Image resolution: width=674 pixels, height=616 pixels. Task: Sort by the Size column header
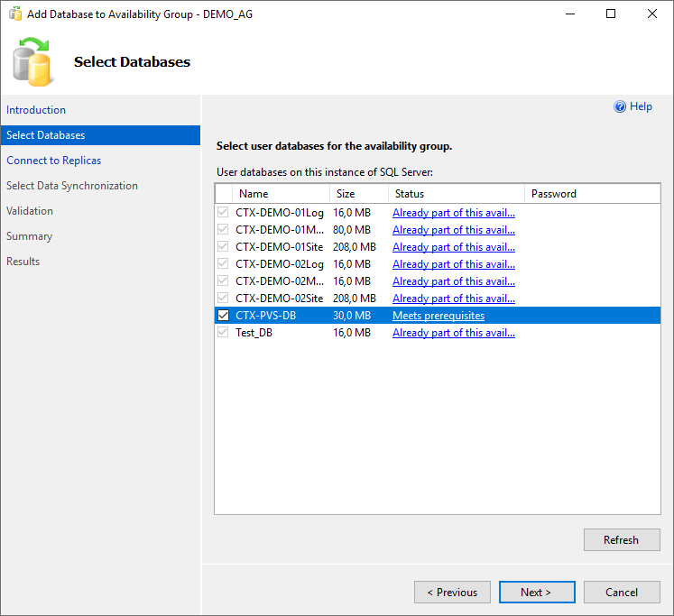[359, 194]
